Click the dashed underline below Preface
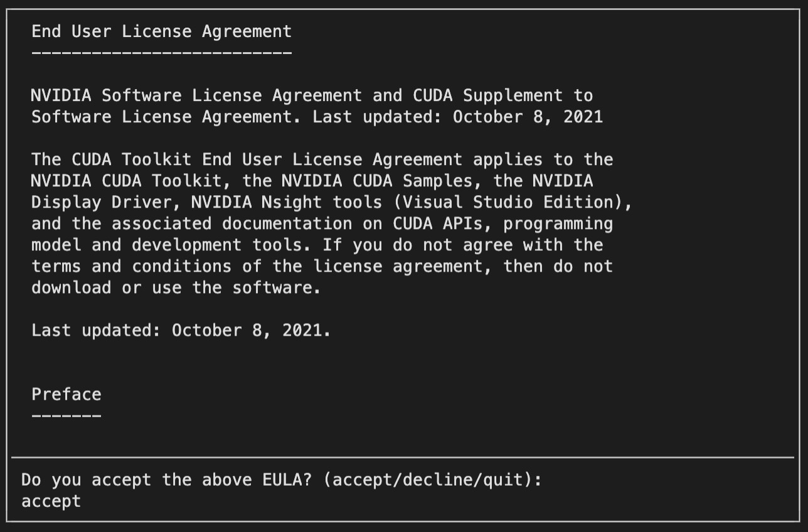The image size is (808, 532). click(66, 415)
